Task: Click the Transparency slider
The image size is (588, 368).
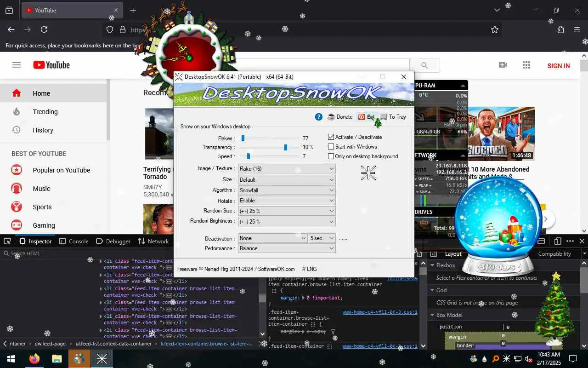Action: [269, 147]
